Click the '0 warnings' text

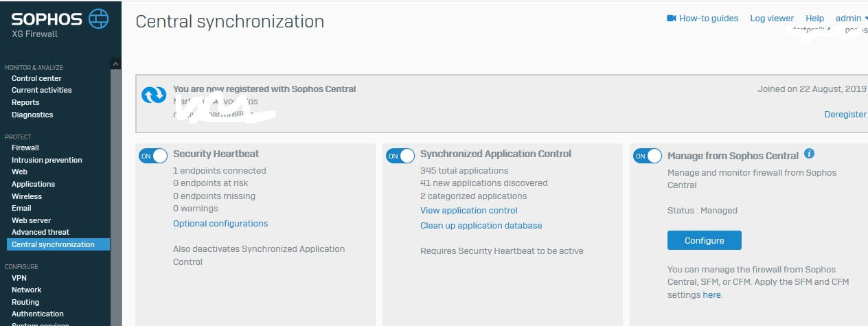coord(196,209)
